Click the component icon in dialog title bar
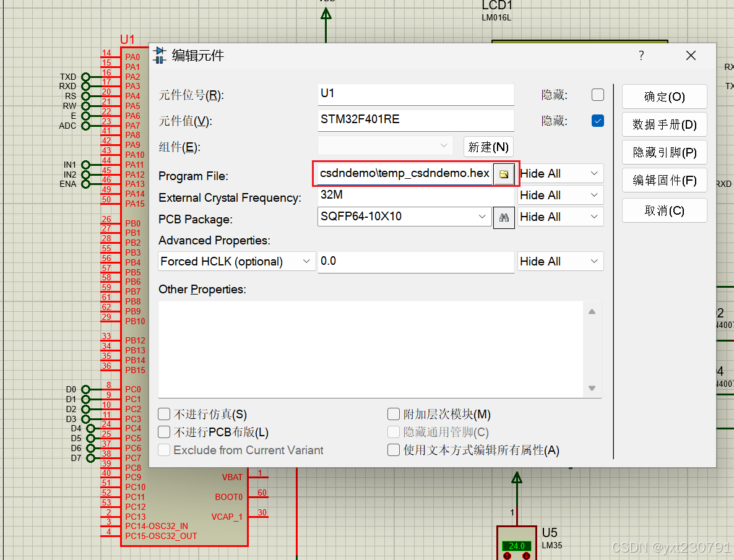This screenshot has height=560, width=734. pyautogui.click(x=160, y=55)
